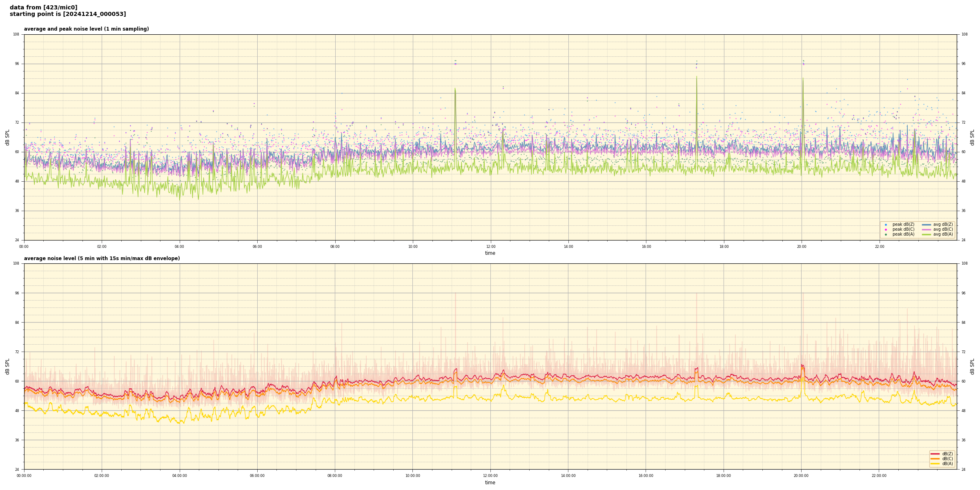
Task: Select the avg dB(C) pink legend line
Action: [926, 229]
